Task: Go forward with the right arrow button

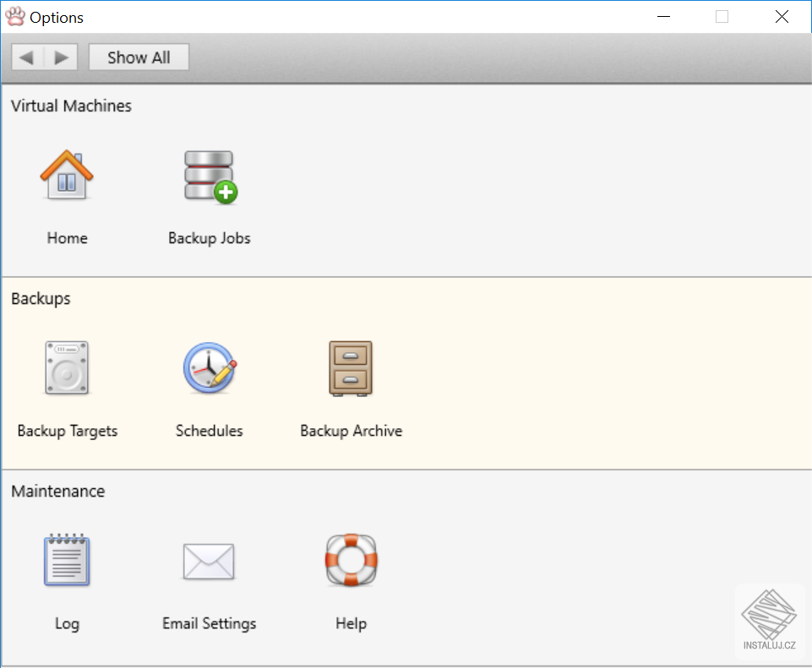Action: pos(61,57)
